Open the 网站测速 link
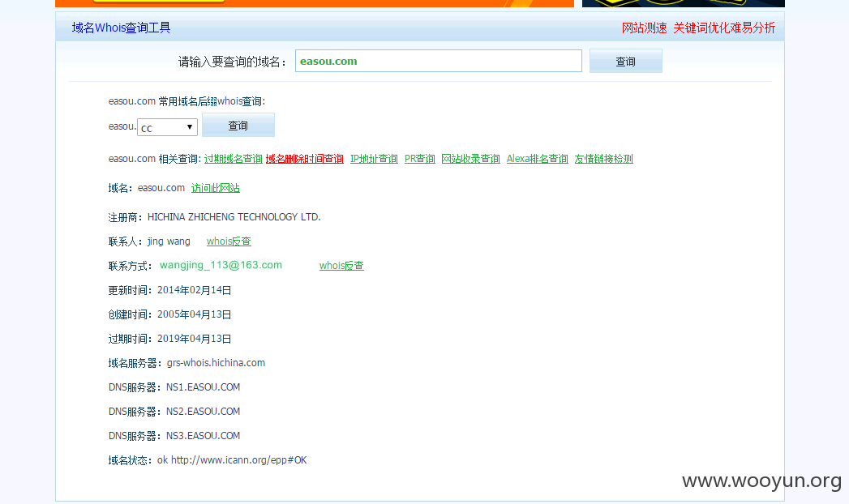This screenshot has width=849, height=504. 645,28
